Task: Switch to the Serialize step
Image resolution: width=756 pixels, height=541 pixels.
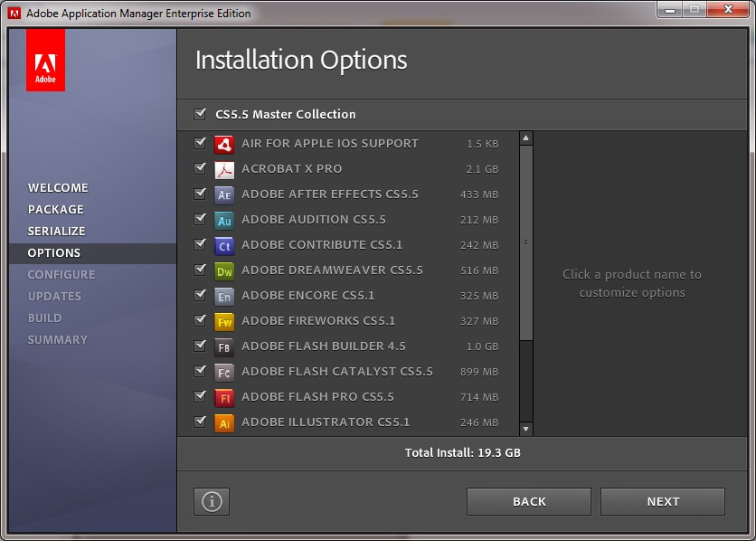Action: pyautogui.click(x=56, y=232)
